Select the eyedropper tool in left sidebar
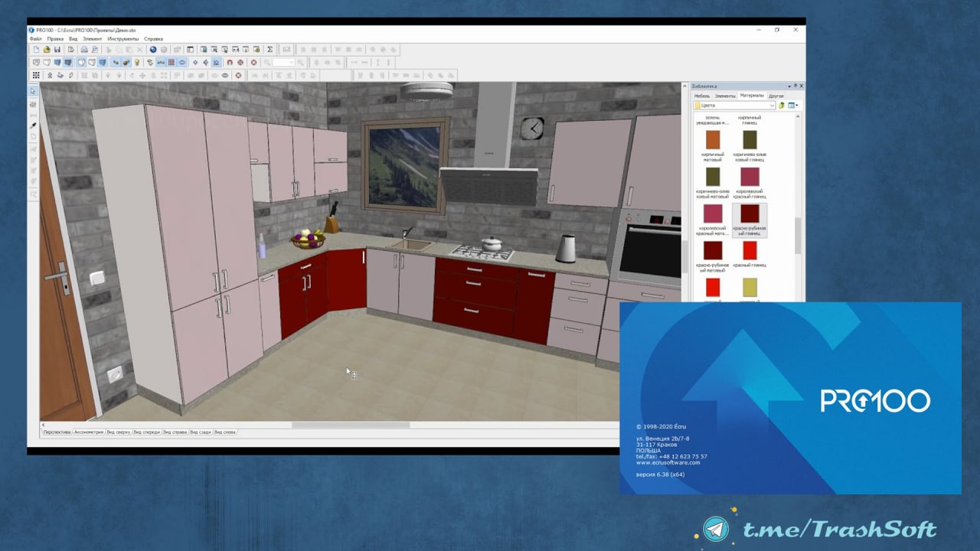This screenshot has width=980, height=551. 33,125
